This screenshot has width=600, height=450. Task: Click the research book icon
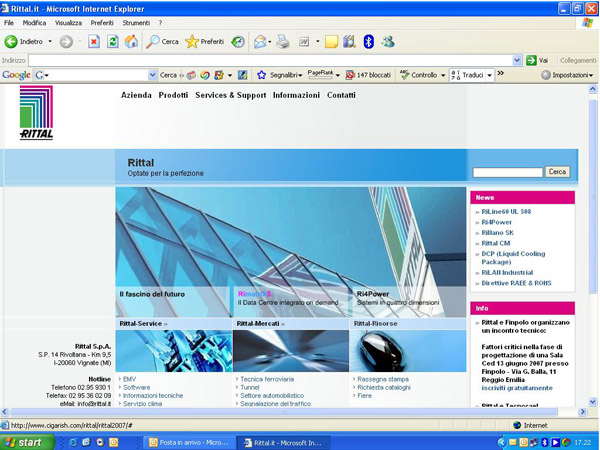point(349,41)
